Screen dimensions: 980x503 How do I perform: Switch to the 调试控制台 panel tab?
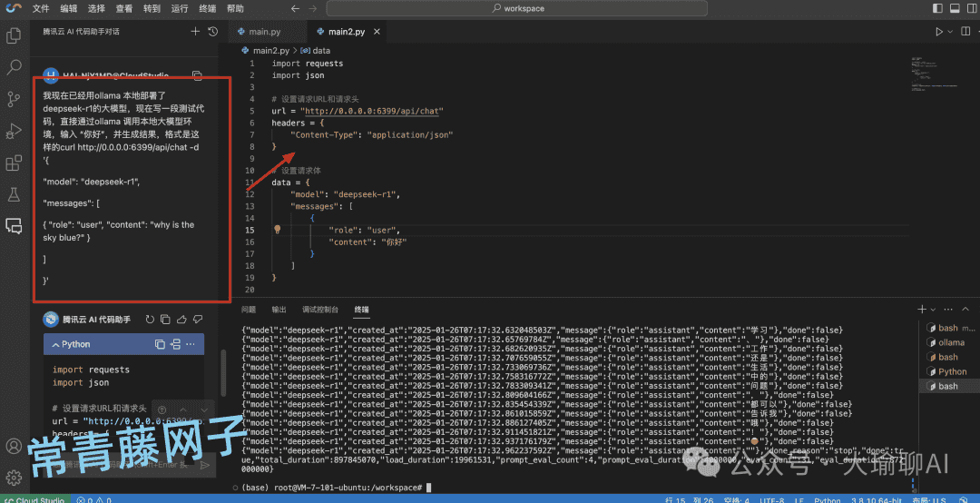[320, 309]
